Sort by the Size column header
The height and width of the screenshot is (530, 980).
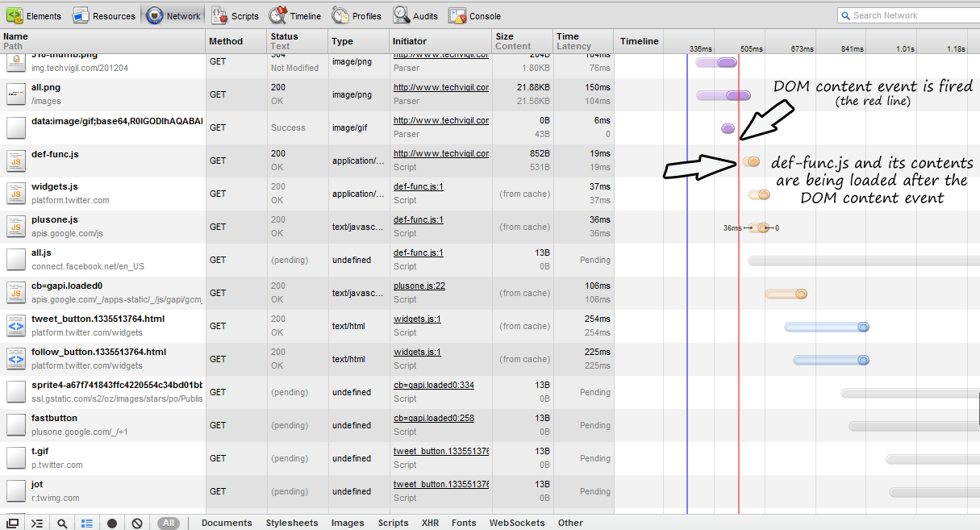pyautogui.click(x=522, y=41)
